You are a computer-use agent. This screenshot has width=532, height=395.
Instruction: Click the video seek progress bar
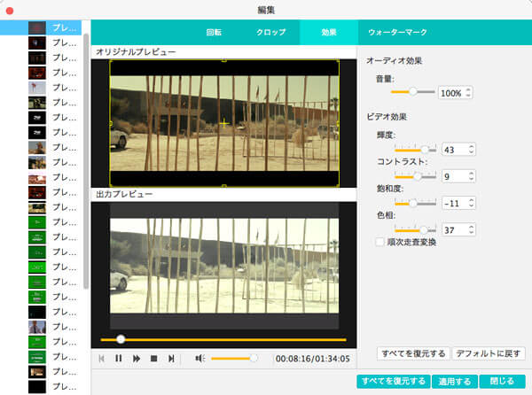click(x=223, y=339)
